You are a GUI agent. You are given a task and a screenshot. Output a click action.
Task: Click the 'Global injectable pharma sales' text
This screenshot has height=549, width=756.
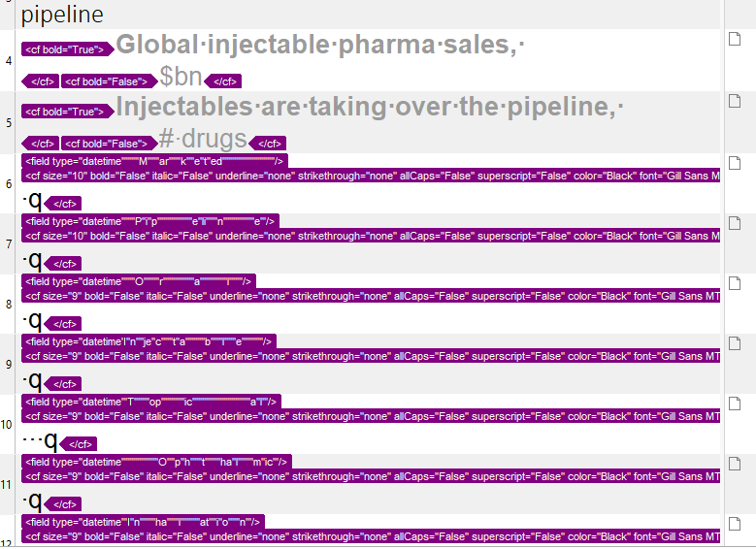[x=312, y=45]
